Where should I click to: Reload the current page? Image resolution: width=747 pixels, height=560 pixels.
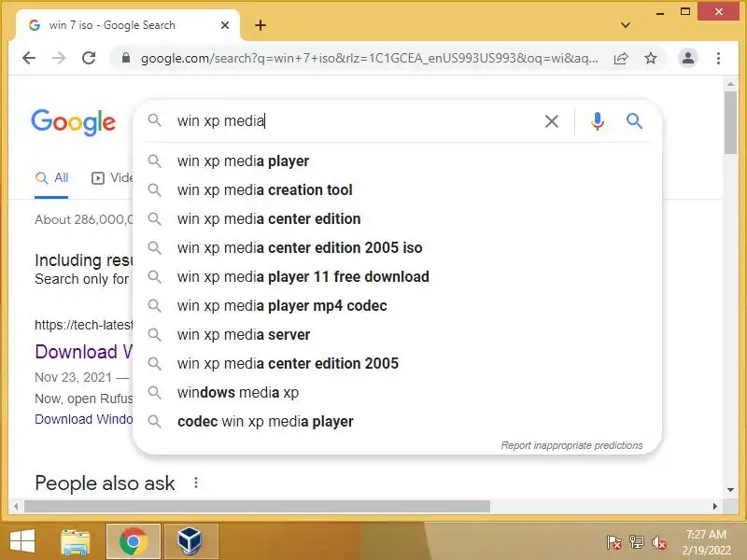coord(89,58)
